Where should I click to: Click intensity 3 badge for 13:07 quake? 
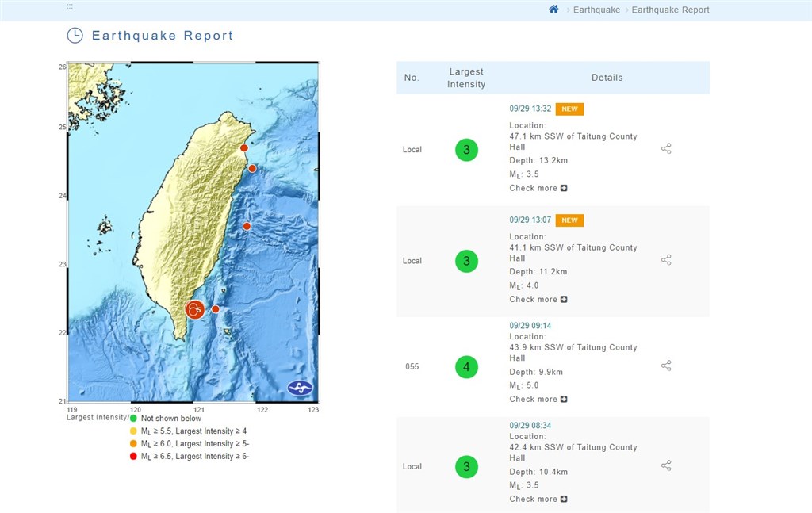tap(466, 261)
